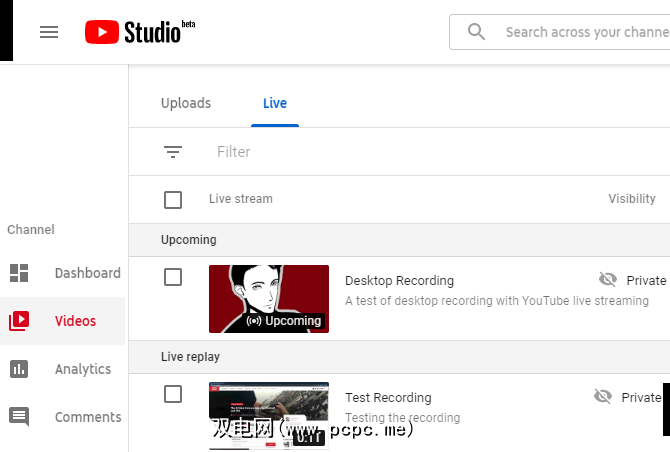Open Desktop Recording Private visibility setting
The height and width of the screenshot is (452, 670).
(x=632, y=280)
